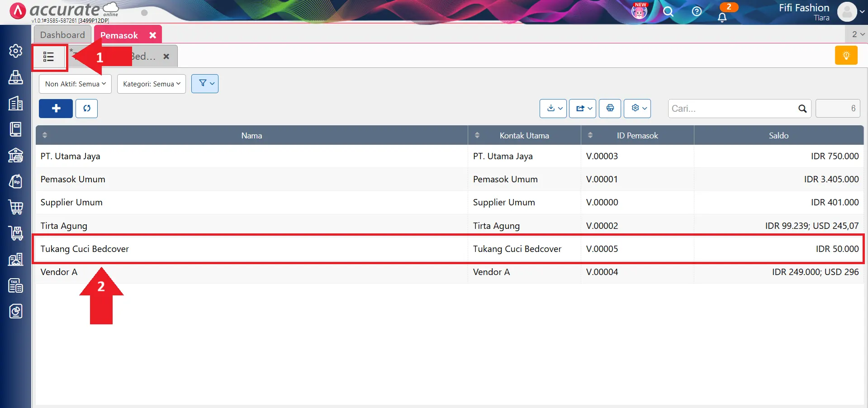This screenshot has width=868, height=408.
Task: Click the help question mark icon
Action: point(697,11)
